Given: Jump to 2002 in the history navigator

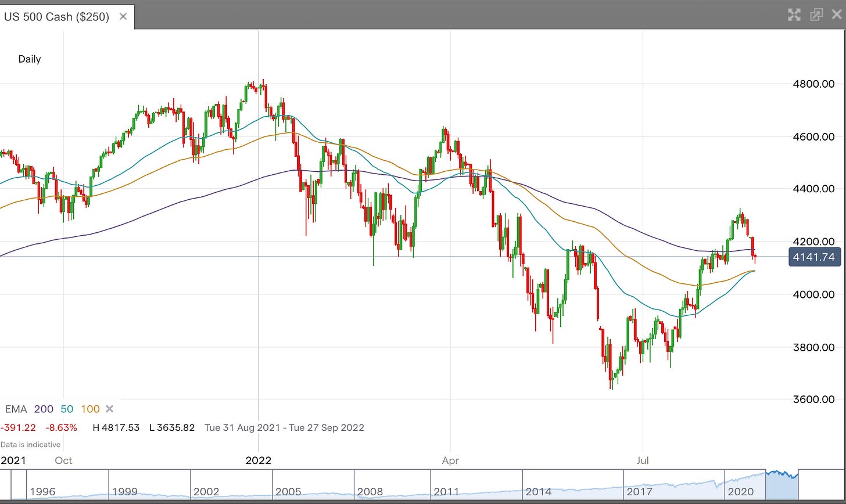Looking at the screenshot, I should tap(206, 491).
